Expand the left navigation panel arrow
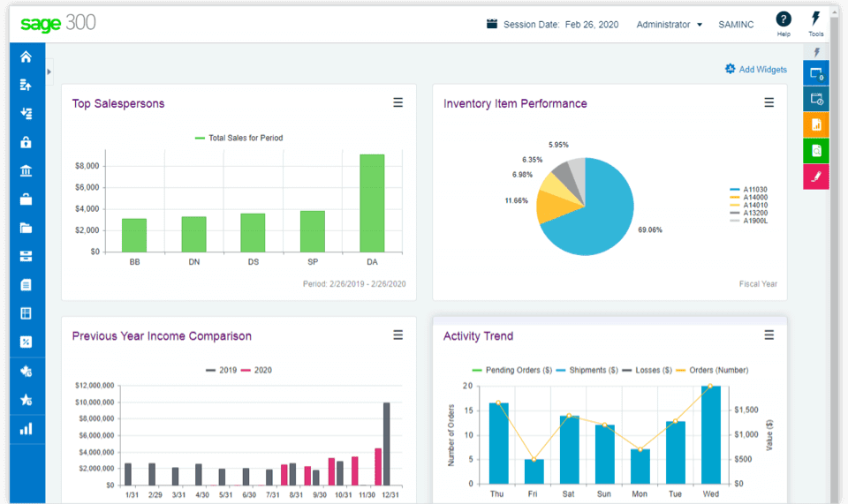 49,71
